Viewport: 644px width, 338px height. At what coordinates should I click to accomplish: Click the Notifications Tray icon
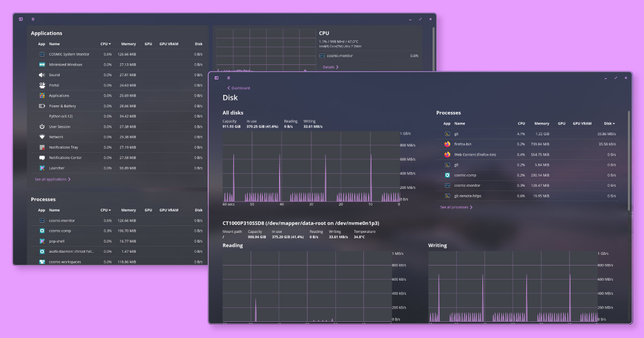42,148
